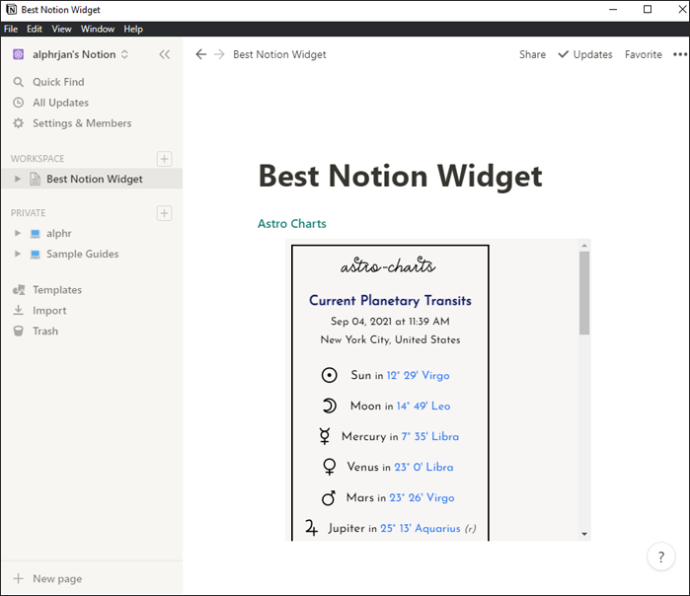Maximize the Notion window

click(647, 9)
